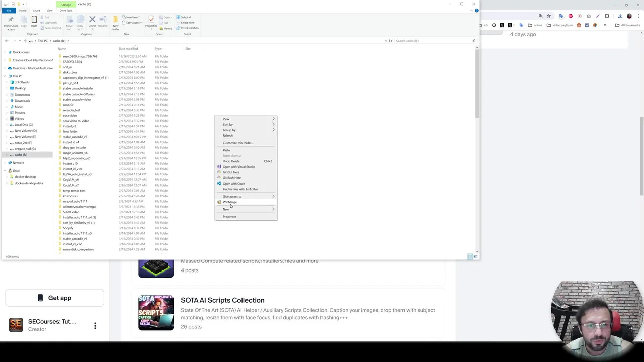Open the anime bookmark folder
This screenshot has width=644, height=362.
[535, 25]
